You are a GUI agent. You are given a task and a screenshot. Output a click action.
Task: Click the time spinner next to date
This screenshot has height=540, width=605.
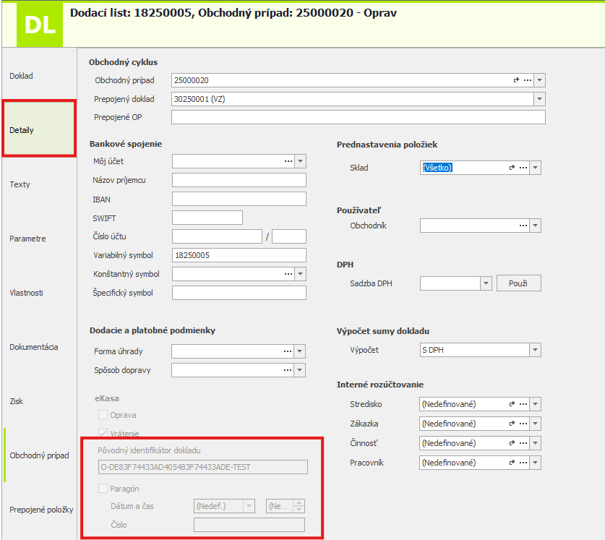click(299, 506)
